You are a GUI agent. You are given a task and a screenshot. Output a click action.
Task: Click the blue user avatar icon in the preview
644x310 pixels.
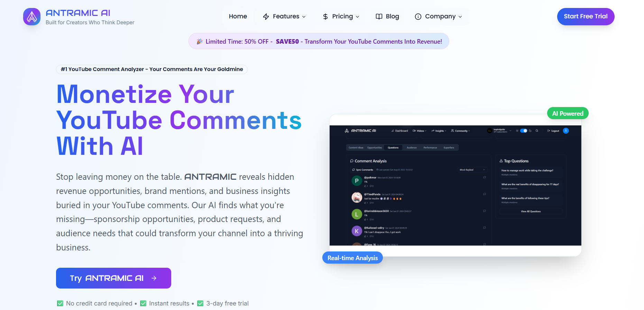pos(566,131)
